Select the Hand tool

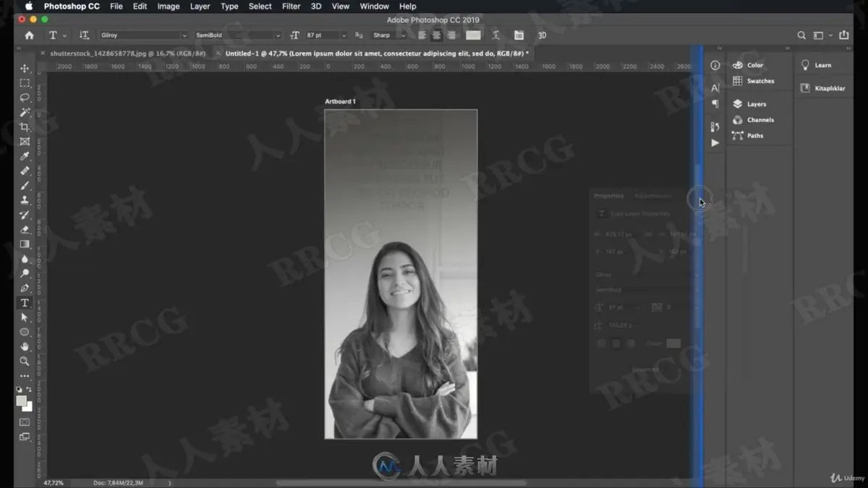25,346
